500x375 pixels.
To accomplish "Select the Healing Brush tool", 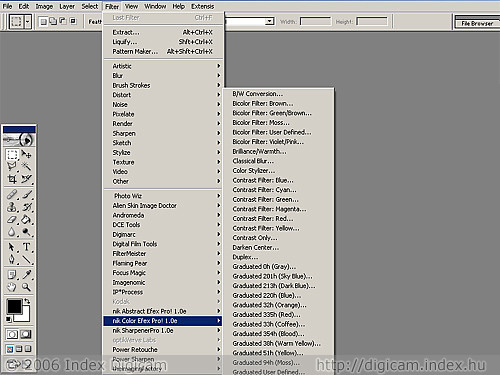I will (12, 194).
